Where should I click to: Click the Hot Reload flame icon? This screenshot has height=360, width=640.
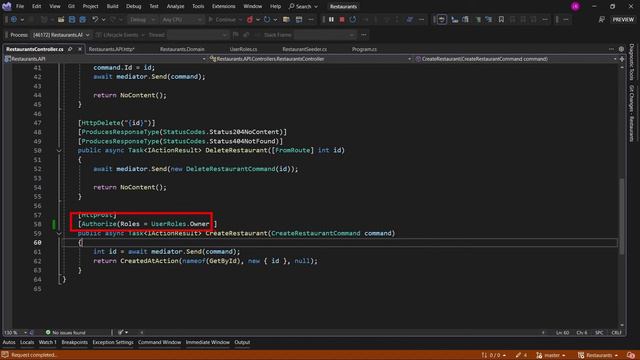point(250,19)
